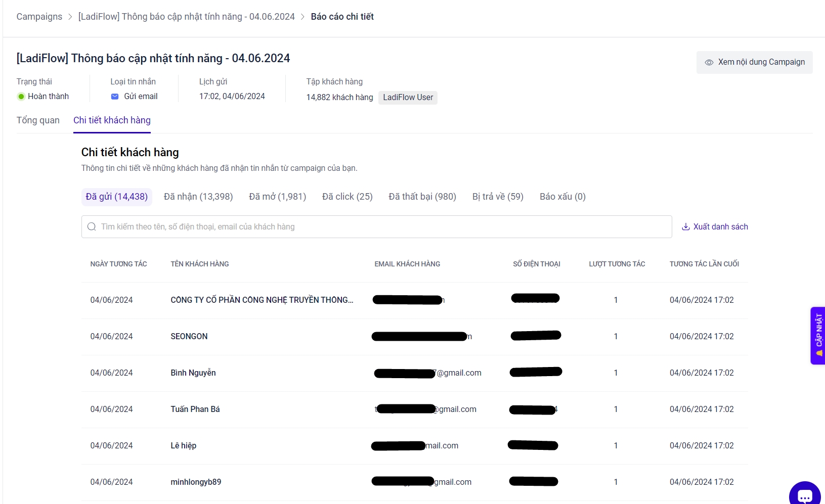Go to Campaigns in breadcrumb
The image size is (825, 504).
click(x=39, y=17)
